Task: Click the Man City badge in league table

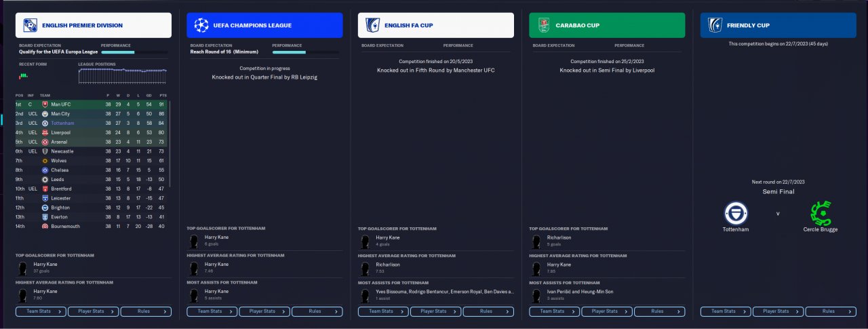Action: coord(45,114)
